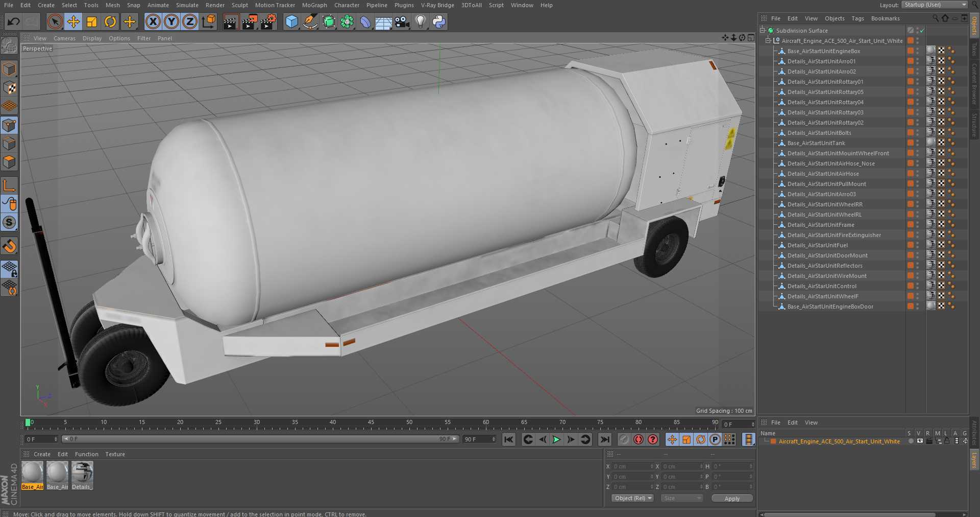Image resolution: width=980 pixels, height=517 pixels.
Task: Open the MoGraph menu
Action: point(314,5)
